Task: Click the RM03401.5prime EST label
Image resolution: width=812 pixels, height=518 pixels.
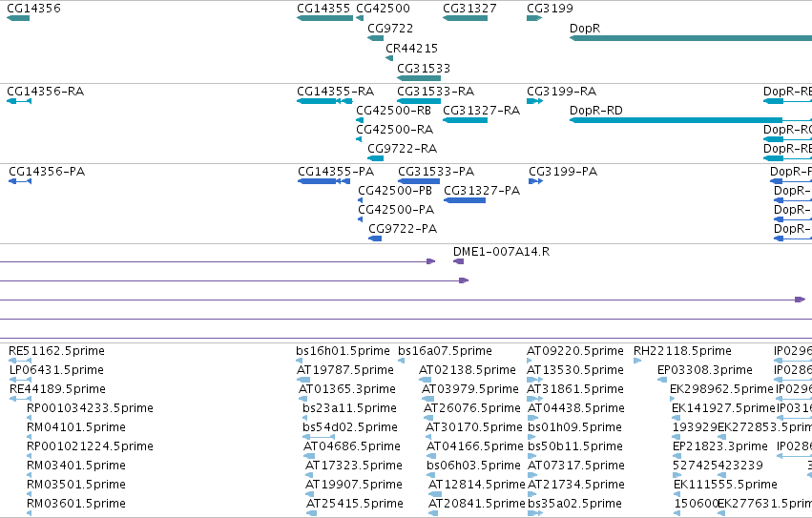Action: pyautogui.click(x=76, y=466)
